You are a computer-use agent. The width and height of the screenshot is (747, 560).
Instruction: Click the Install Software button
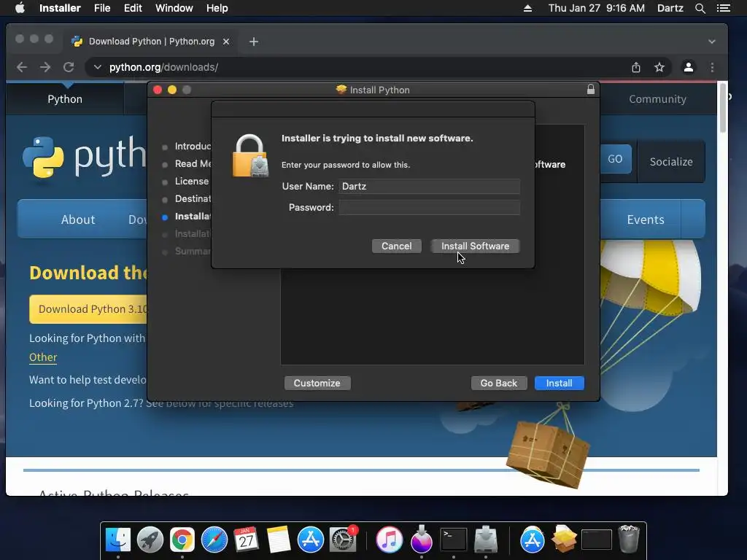(x=475, y=246)
